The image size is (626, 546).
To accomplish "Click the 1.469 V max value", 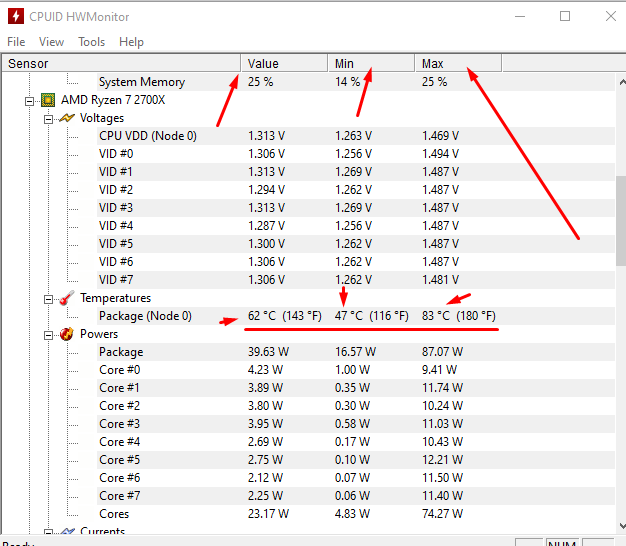I will coord(440,136).
